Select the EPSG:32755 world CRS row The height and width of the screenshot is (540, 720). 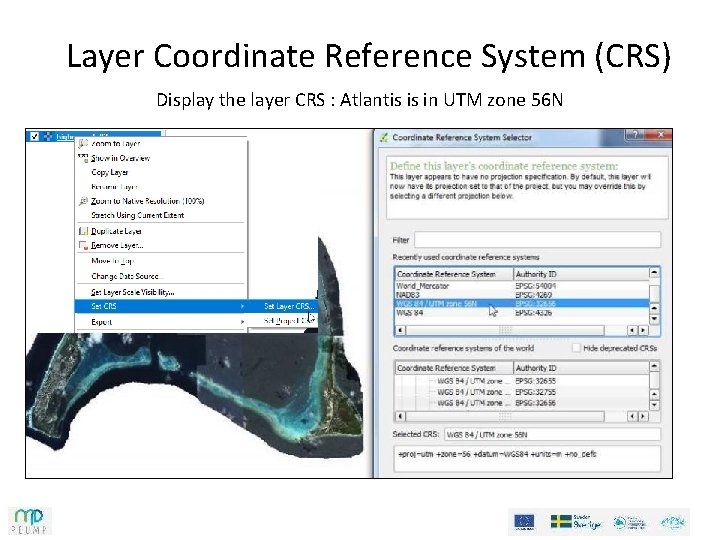click(522, 392)
